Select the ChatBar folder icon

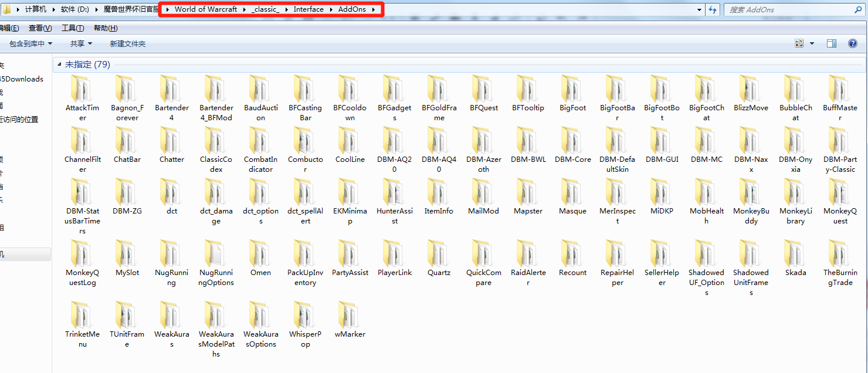click(127, 140)
